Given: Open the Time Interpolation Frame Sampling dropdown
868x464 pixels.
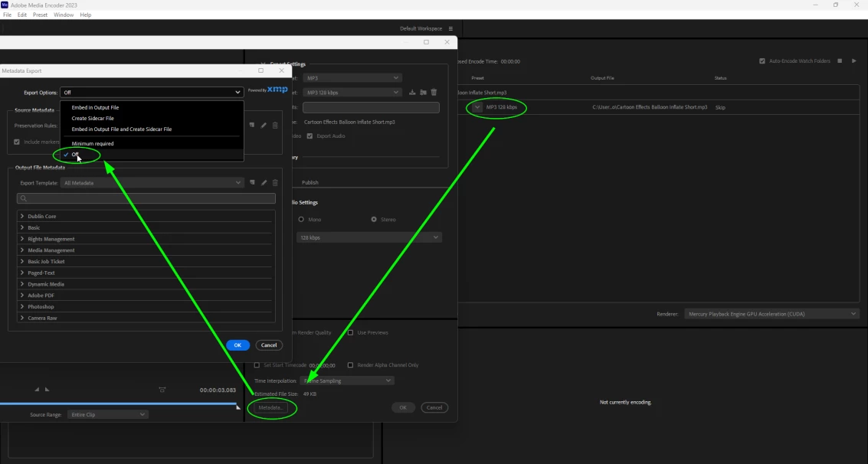Looking at the screenshot, I should pos(346,381).
